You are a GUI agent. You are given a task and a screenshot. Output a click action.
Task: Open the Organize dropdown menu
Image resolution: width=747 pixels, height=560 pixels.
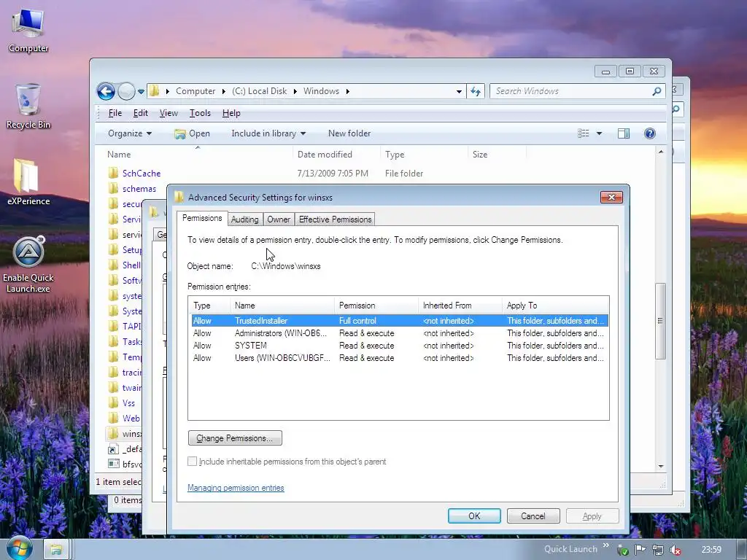pyautogui.click(x=130, y=133)
